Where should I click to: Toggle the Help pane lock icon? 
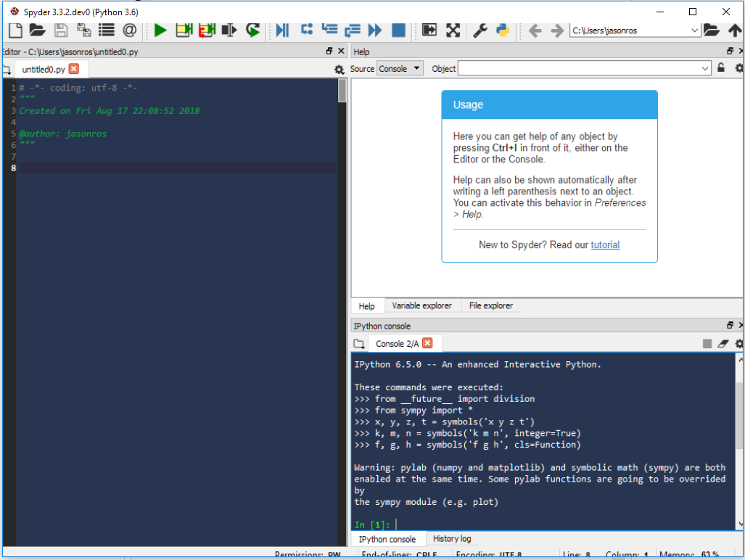721,68
